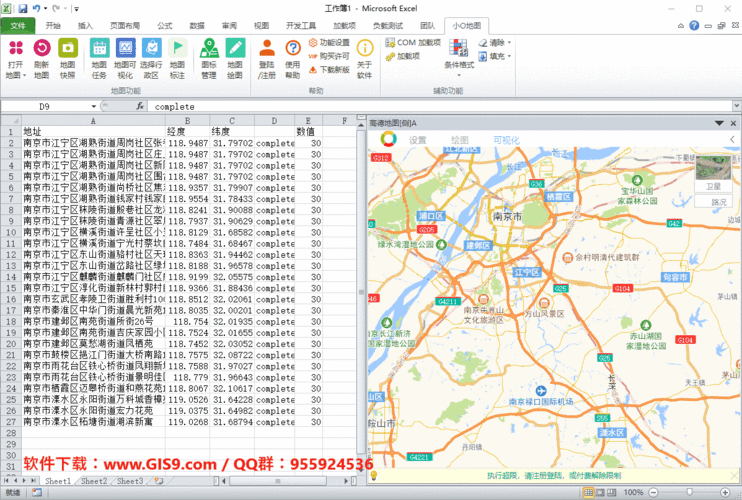Select the 地图绘图 map drawing pencil tool
Screen dimensions: 742x500
click(x=235, y=59)
